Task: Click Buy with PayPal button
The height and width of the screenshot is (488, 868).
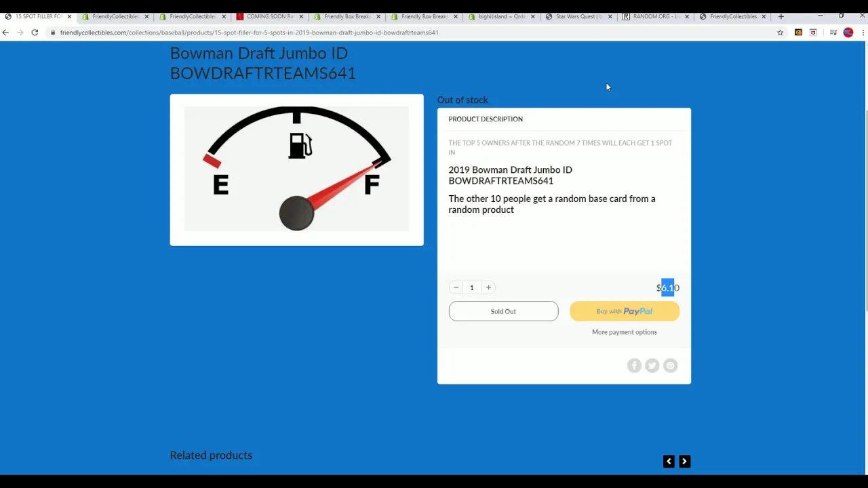Action: (x=625, y=311)
